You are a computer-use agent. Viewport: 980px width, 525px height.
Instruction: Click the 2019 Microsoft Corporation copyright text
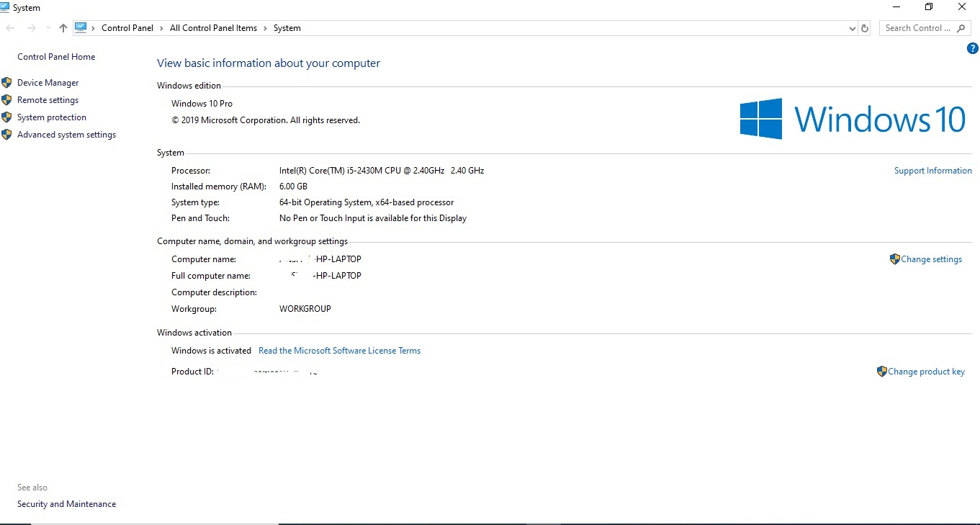(266, 120)
